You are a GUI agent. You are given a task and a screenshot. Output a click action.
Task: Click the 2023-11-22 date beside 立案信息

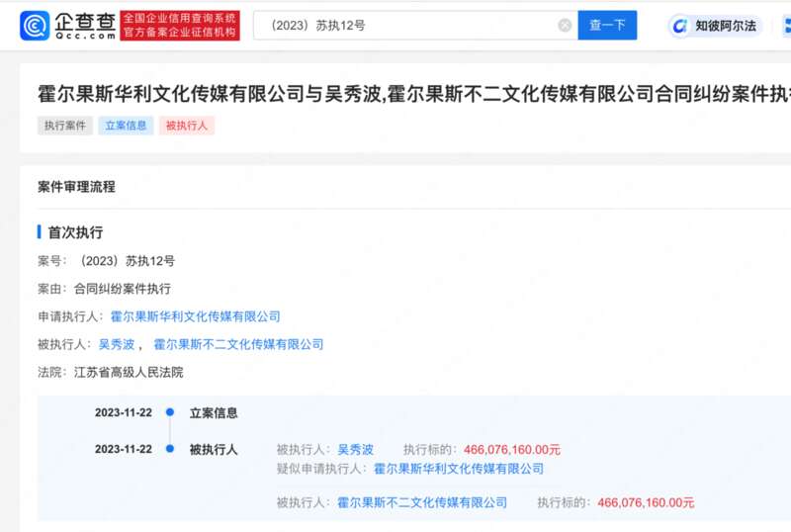(124, 413)
